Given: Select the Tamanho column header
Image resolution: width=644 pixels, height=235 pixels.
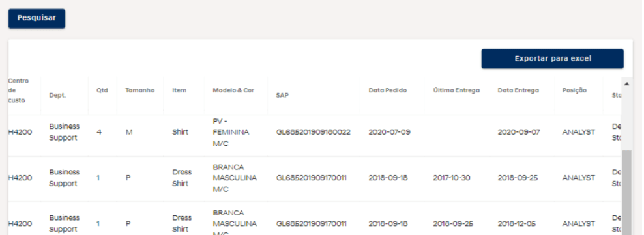Looking at the screenshot, I should (x=140, y=90).
